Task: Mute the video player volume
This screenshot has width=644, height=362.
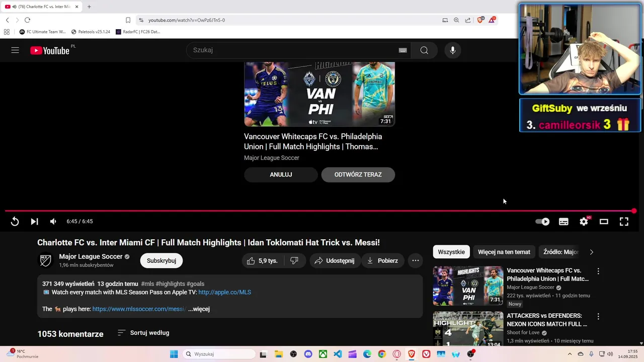Action: (53, 221)
